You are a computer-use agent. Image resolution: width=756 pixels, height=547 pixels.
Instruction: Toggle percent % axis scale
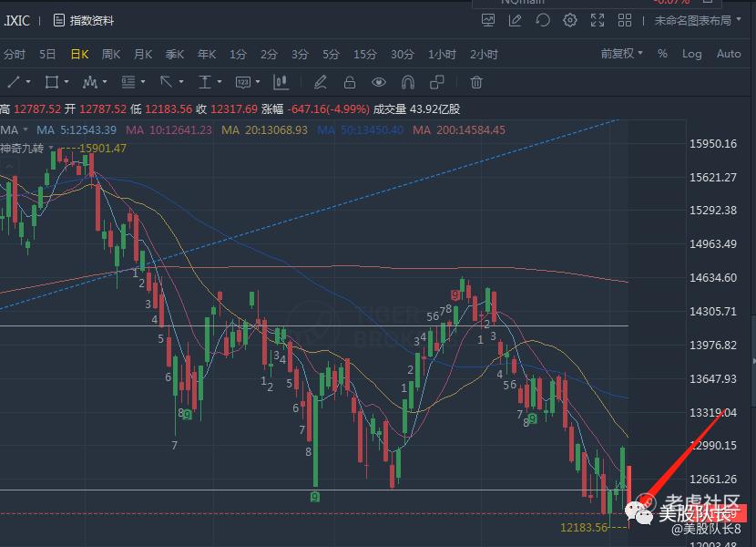click(662, 54)
